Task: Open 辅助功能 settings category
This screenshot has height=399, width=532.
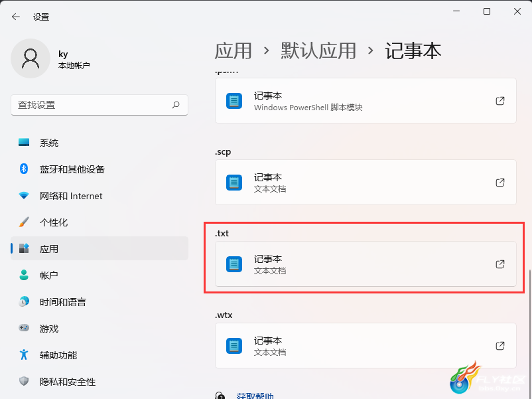Action: coord(100,355)
